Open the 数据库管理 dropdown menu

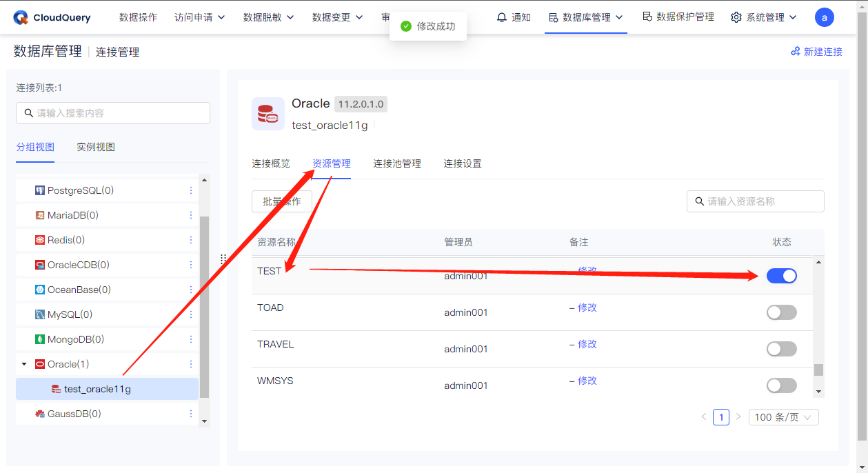586,17
